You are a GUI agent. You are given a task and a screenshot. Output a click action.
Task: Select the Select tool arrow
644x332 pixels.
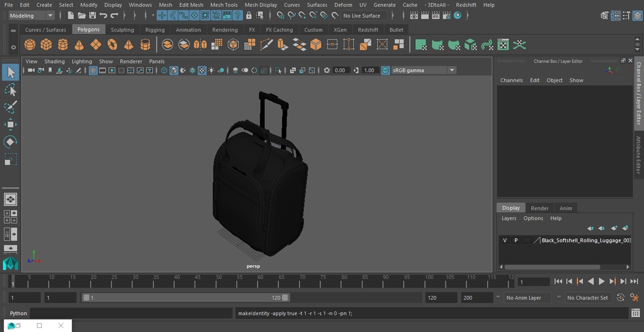[11, 72]
